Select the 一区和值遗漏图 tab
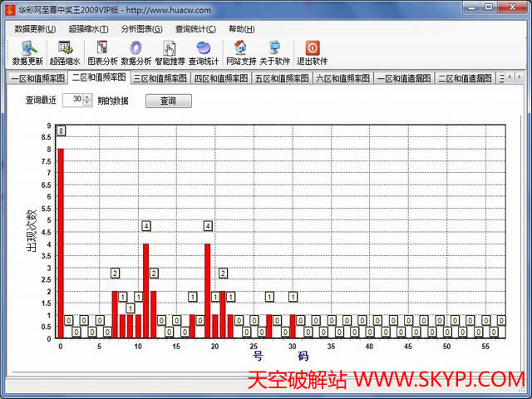Viewport: 532px width, 399px height. (402, 79)
